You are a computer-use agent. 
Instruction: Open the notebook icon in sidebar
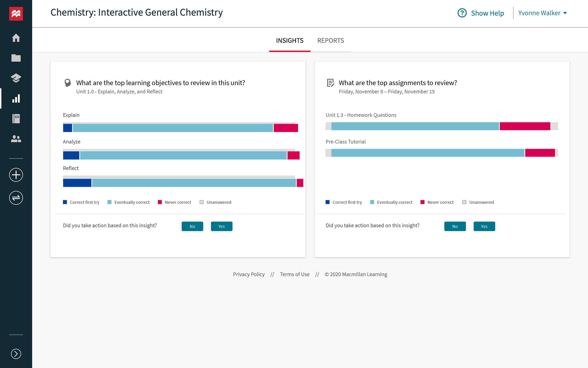[x=16, y=118]
